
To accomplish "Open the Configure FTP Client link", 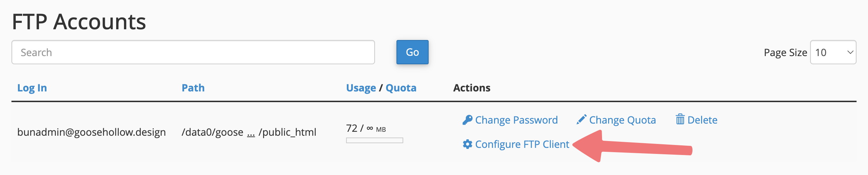I will point(522,144).
